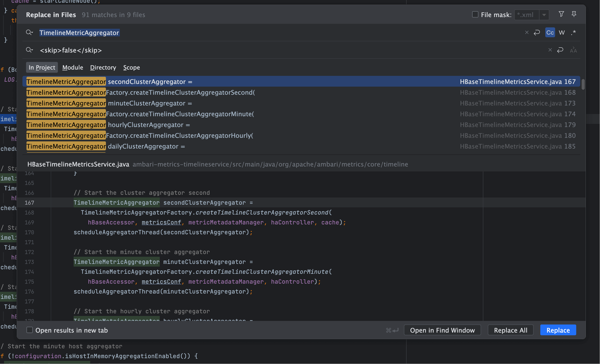Click the TimelineMetricAggregator search input
The image size is (600, 364).
click(280, 33)
